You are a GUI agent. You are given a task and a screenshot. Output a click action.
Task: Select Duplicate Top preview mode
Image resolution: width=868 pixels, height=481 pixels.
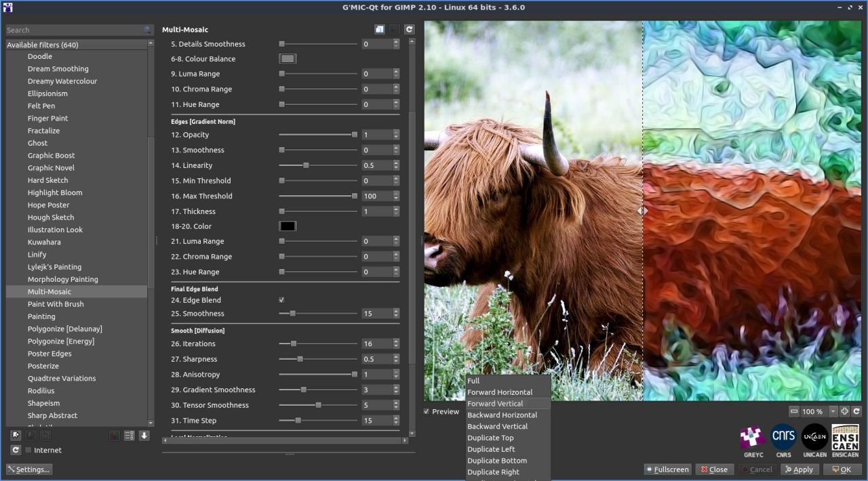(508, 438)
